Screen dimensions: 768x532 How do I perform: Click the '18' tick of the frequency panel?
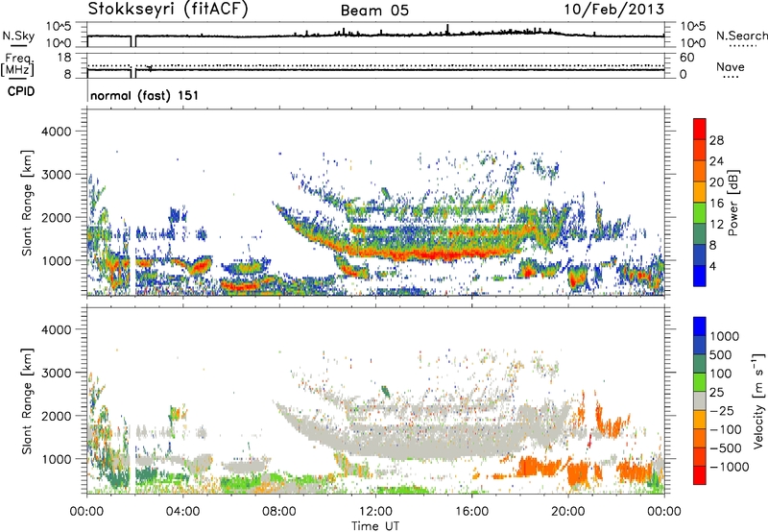pyautogui.click(x=64, y=58)
